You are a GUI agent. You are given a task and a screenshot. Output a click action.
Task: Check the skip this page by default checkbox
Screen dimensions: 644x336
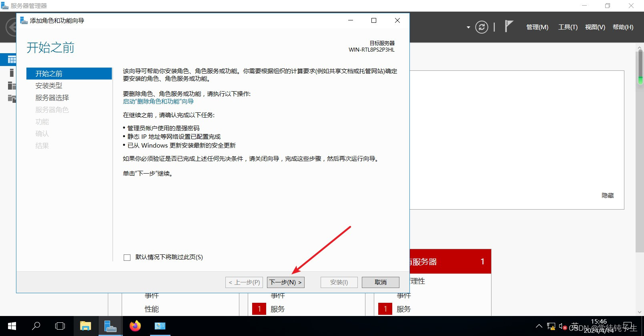click(127, 258)
